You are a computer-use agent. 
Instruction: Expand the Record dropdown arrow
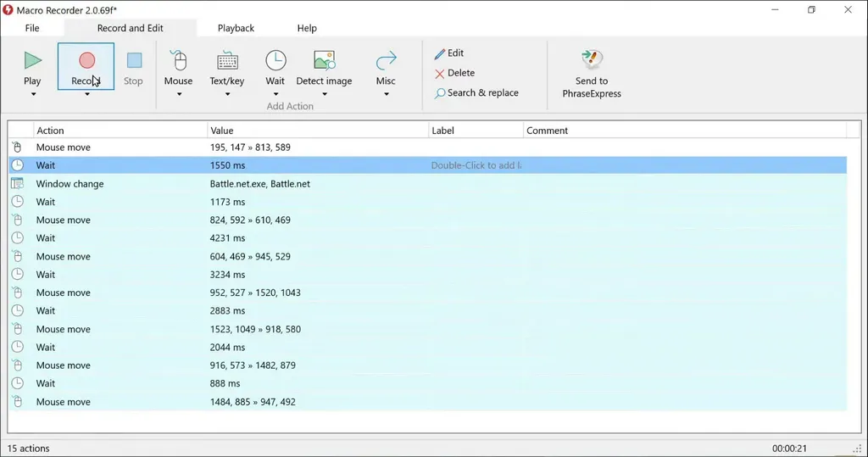point(87,94)
